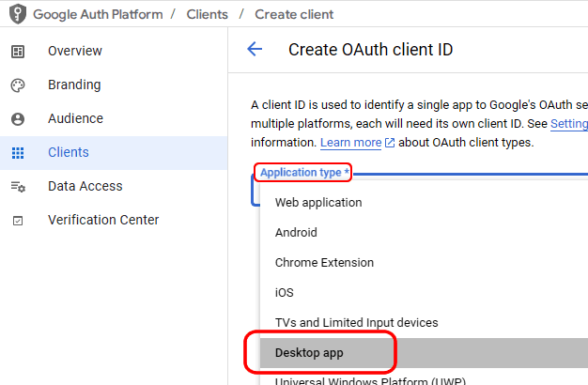Choose iOS application type
Viewport: 588px width, 385px height.
pos(424,292)
